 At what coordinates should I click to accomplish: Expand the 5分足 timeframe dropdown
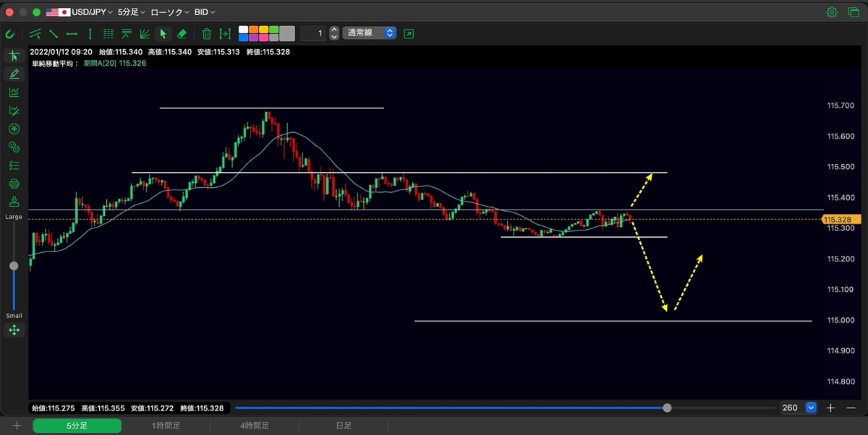(x=131, y=12)
